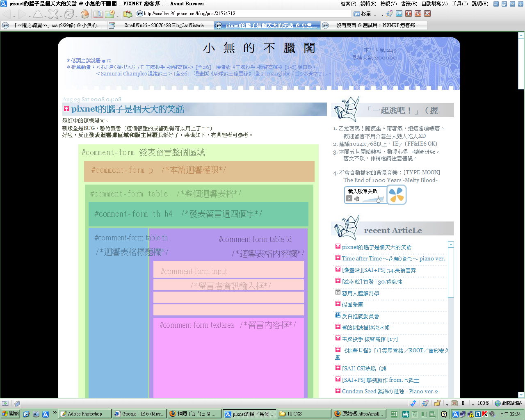Click the 移至 Go button

(363, 14)
